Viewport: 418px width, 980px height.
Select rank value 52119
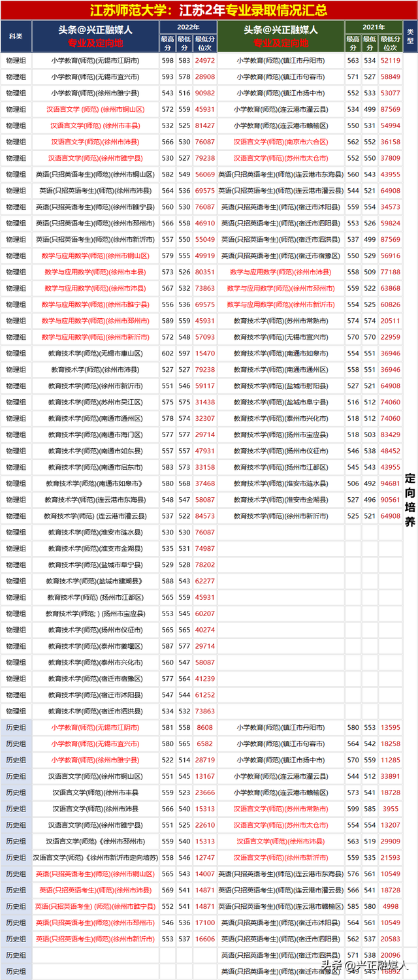coord(391,60)
